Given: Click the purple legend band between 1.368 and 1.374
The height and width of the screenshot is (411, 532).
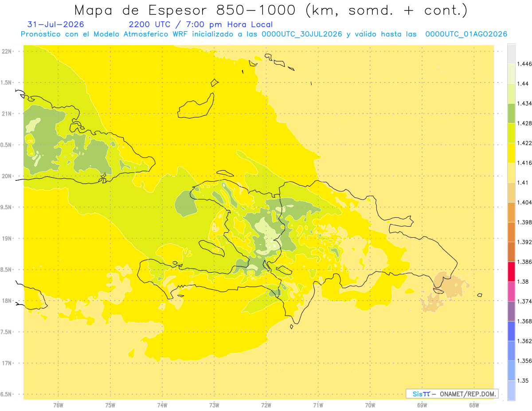Looking at the screenshot, I should coord(511,311).
